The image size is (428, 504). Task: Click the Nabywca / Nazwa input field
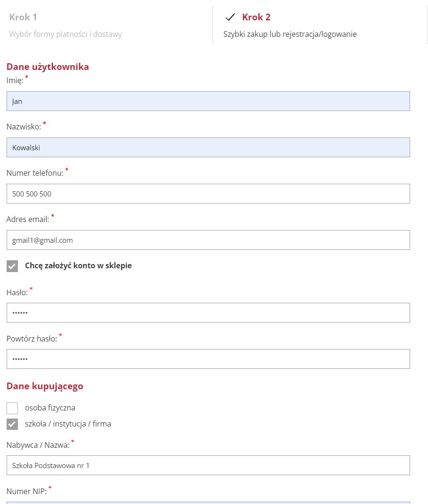pos(208,465)
